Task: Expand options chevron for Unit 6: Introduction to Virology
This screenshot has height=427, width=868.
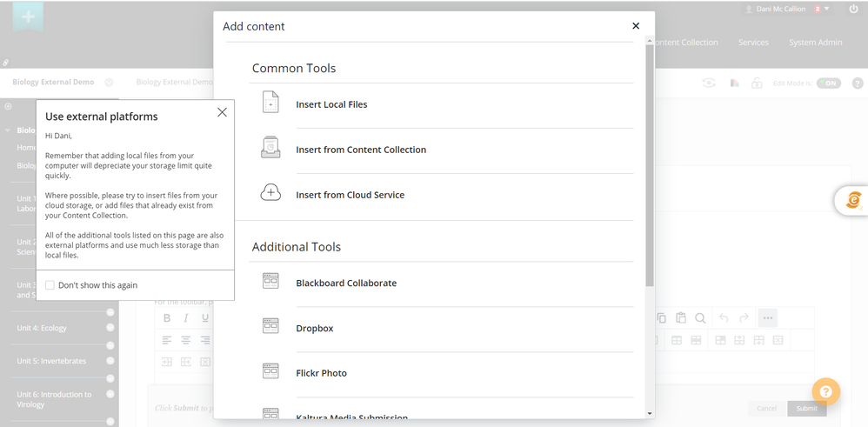Action: pyautogui.click(x=110, y=394)
